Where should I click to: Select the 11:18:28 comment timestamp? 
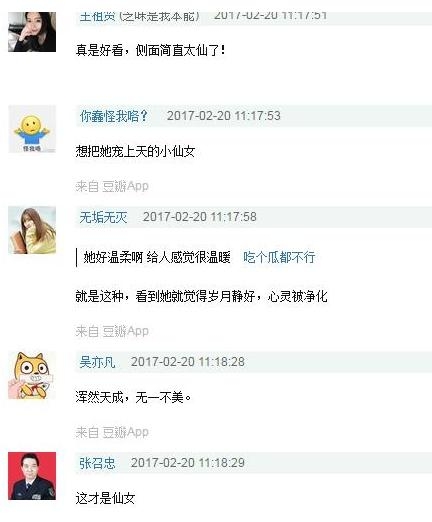[188, 362]
